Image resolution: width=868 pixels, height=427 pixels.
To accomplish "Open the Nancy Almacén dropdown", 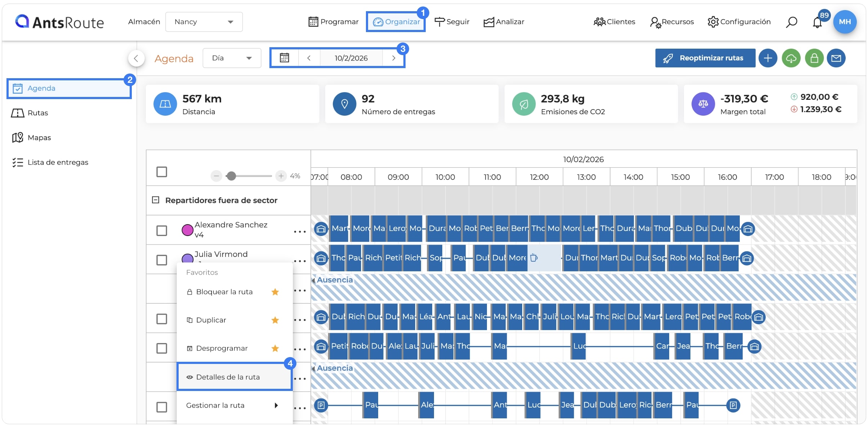I will (204, 22).
